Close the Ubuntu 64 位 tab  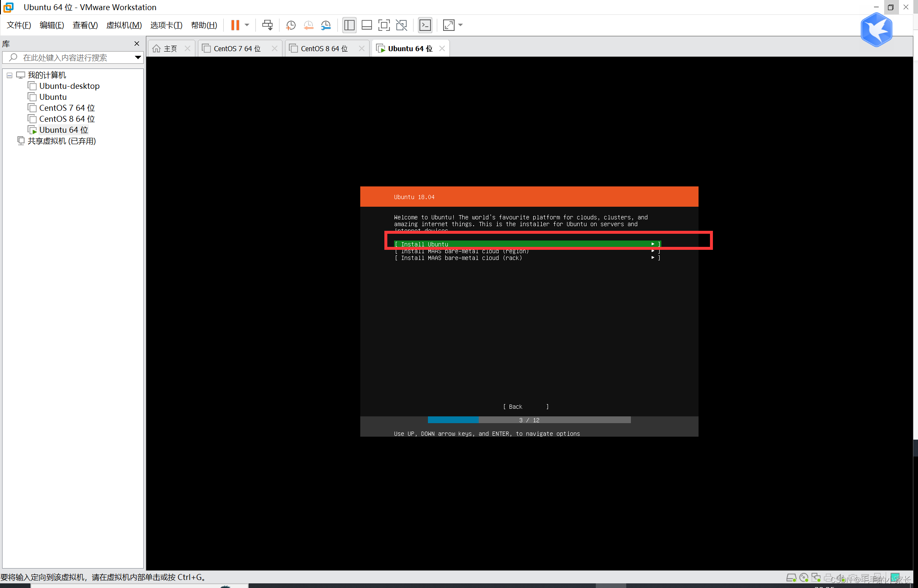click(x=442, y=49)
